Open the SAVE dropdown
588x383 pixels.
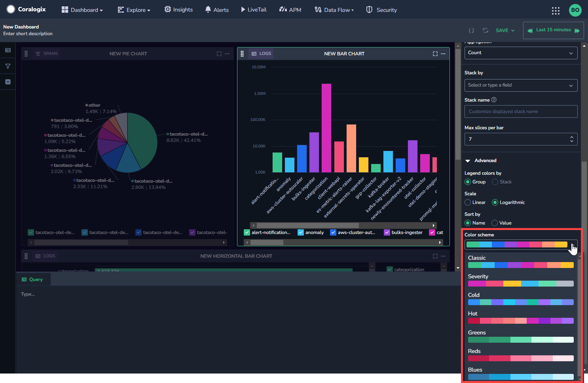coord(505,30)
